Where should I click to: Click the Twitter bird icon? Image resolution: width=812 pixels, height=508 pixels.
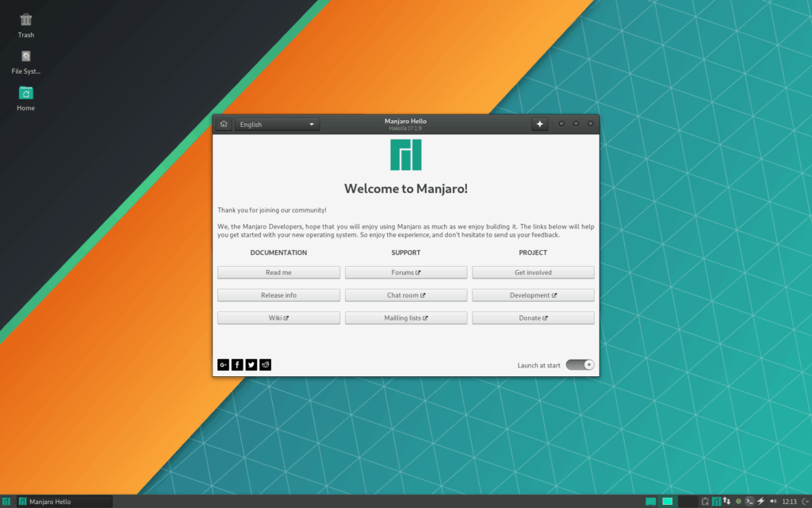tap(251, 364)
